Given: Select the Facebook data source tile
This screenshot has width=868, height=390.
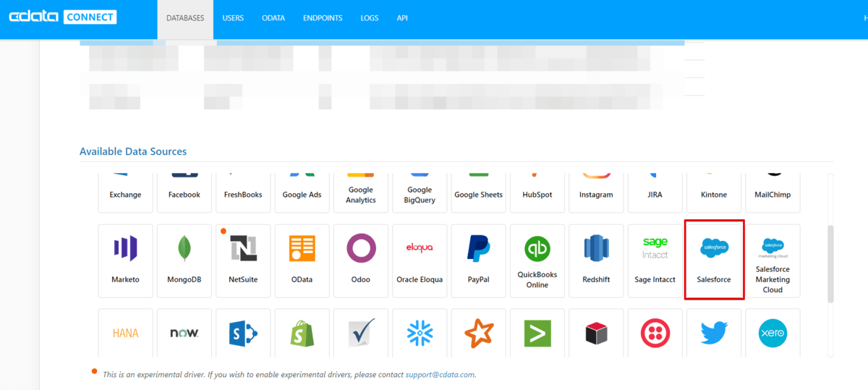Looking at the screenshot, I should 184,193.
